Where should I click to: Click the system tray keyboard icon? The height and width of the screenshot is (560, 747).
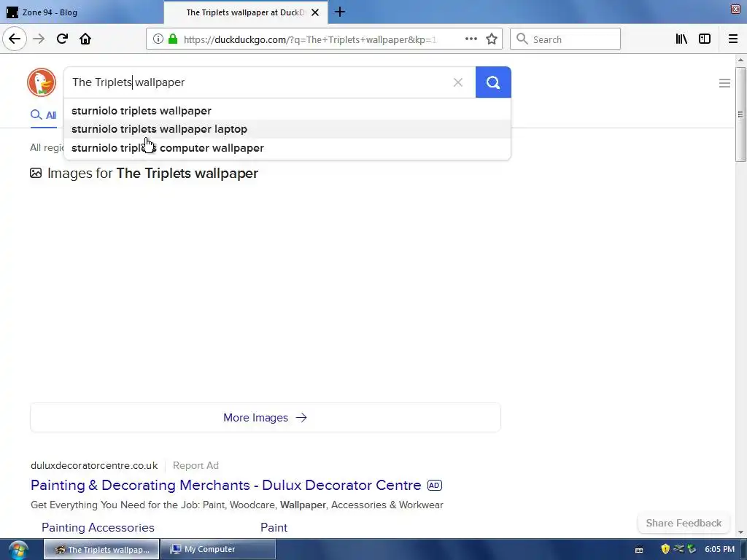(639, 550)
